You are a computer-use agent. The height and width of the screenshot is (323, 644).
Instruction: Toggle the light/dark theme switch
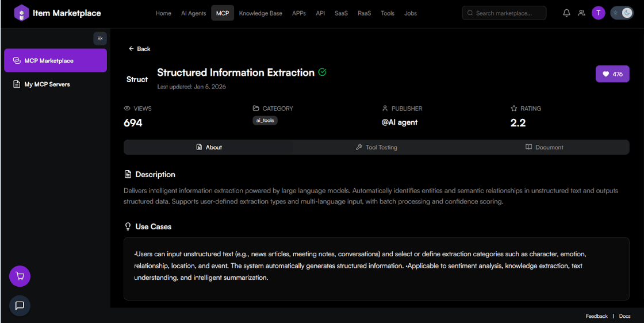622,13
